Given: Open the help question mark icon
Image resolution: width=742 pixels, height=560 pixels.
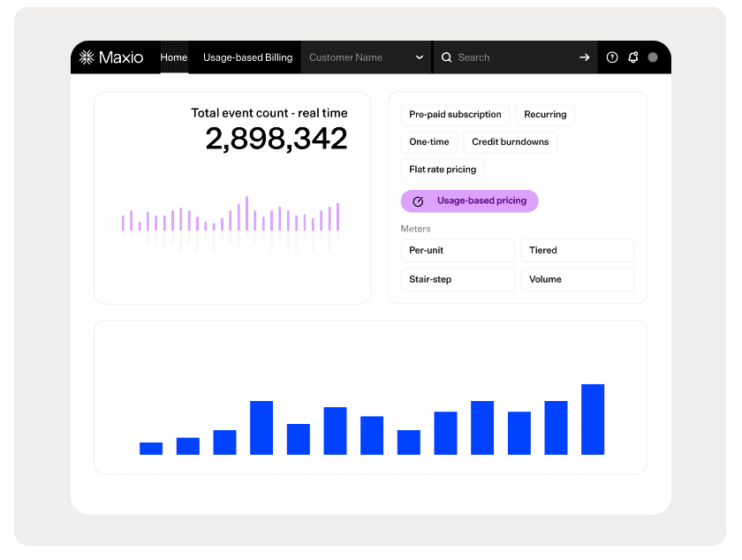Looking at the screenshot, I should pyautogui.click(x=612, y=57).
